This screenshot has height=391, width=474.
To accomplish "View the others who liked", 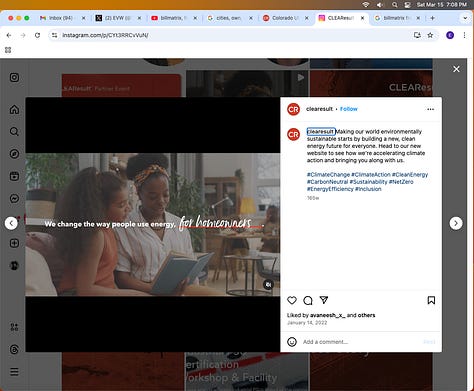I will pos(366,315).
